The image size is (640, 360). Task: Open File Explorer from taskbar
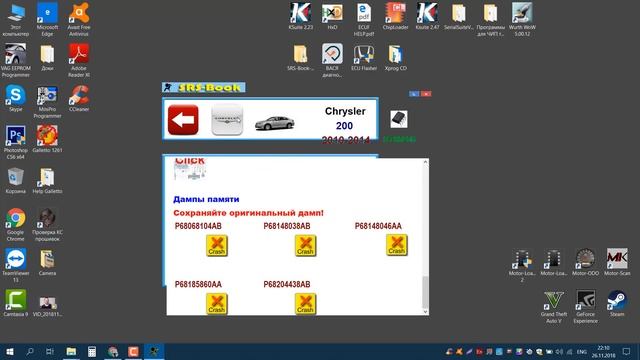point(71,351)
